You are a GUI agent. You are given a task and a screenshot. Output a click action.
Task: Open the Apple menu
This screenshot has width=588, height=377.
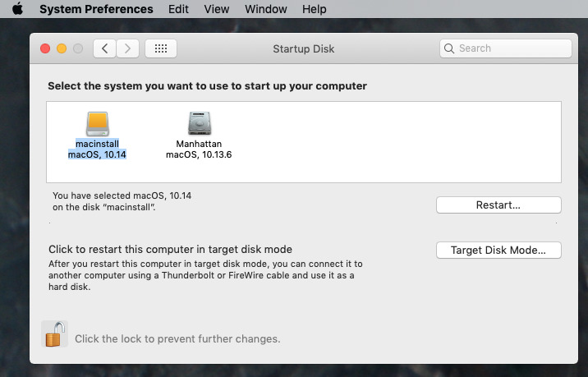pos(17,9)
